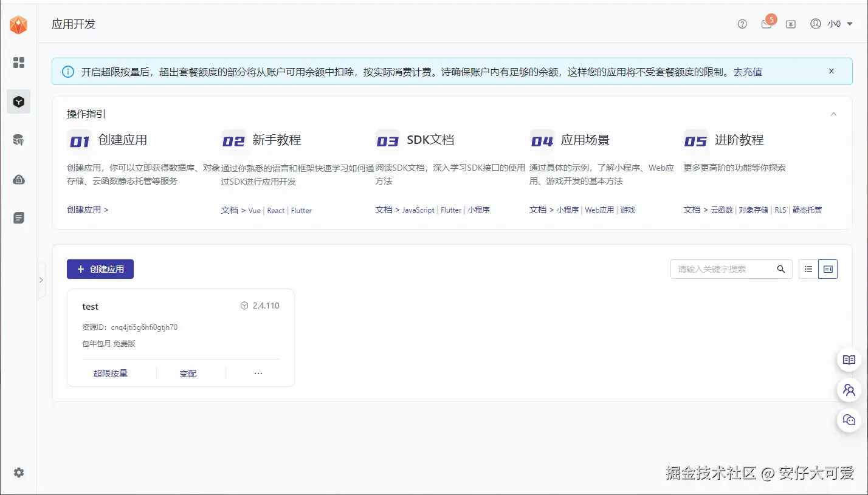Open the database icon in sidebar
This screenshot has width=868, height=495.
point(19,140)
